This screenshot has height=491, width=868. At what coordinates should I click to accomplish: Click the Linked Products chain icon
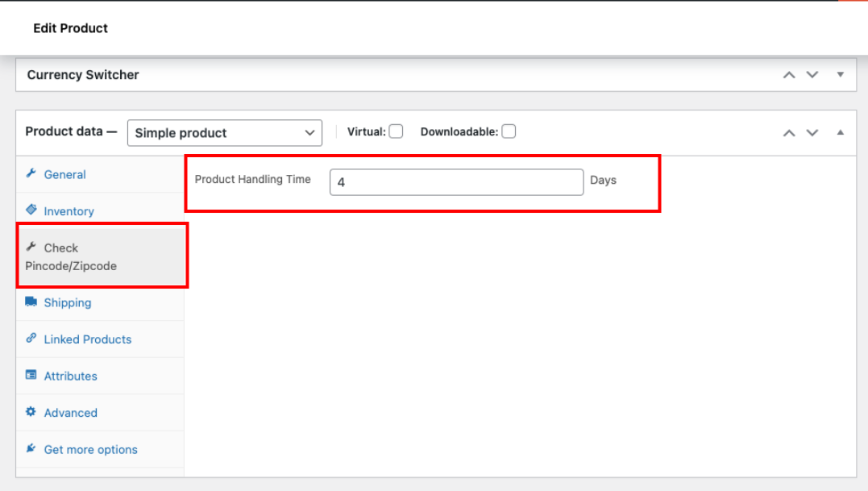[31, 339]
